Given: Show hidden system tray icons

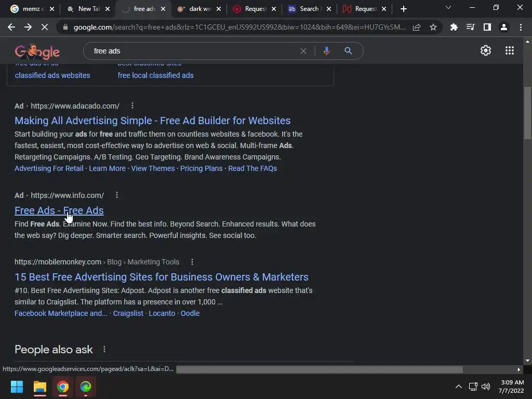Looking at the screenshot, I should (x=458, y=387).
